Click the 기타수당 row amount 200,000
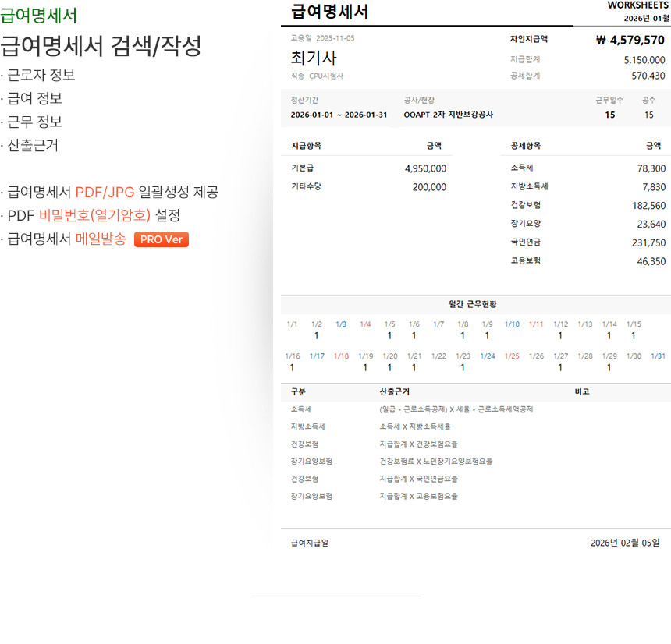 (429, 187)
